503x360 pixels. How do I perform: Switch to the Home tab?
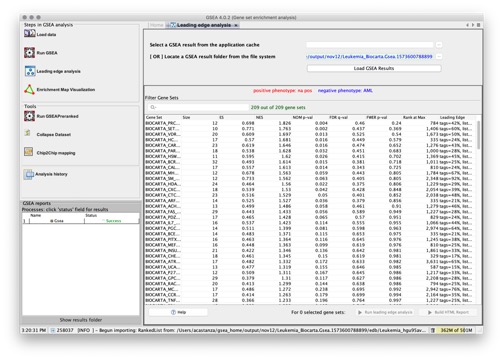coord(156,25)
